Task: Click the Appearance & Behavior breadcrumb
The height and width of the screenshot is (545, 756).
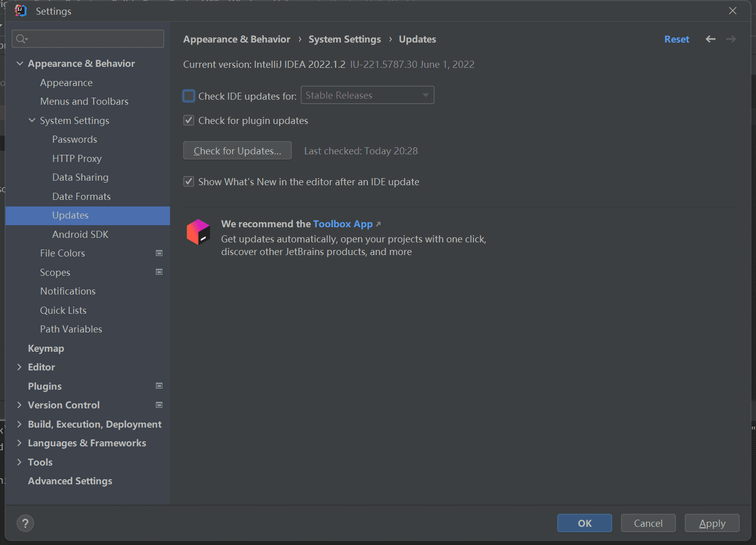Action: [x=237, y=39]
